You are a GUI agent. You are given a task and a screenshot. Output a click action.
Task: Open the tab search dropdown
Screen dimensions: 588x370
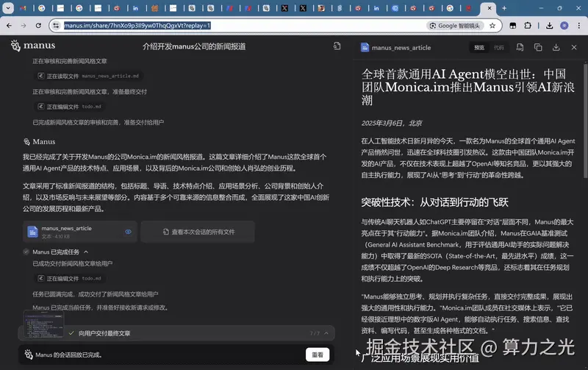8,8
